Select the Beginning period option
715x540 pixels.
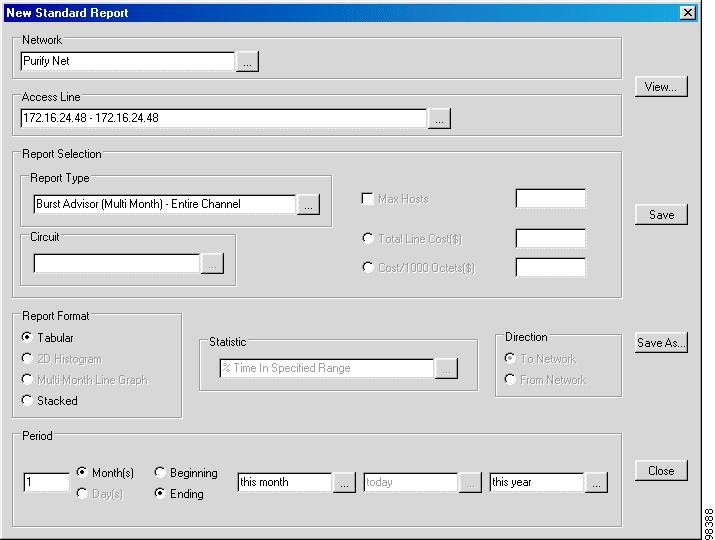(x=160, y=472)
